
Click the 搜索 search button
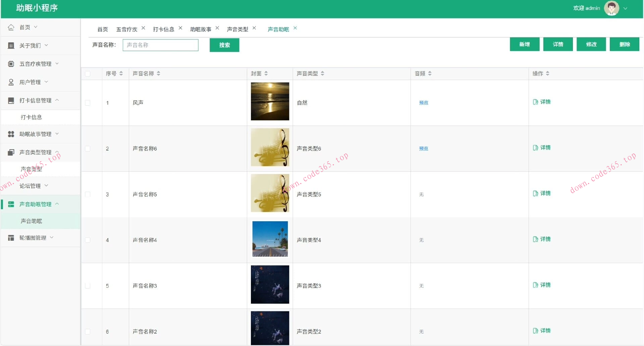coord(224,45)
